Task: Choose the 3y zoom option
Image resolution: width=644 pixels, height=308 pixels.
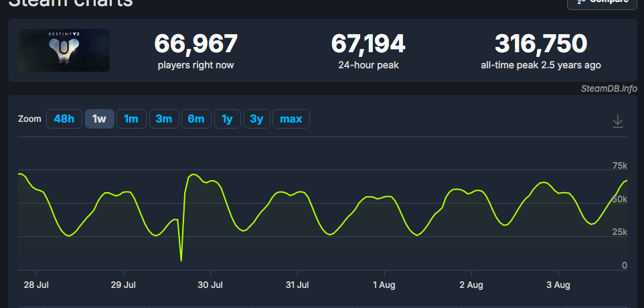Action: [256, 119]
